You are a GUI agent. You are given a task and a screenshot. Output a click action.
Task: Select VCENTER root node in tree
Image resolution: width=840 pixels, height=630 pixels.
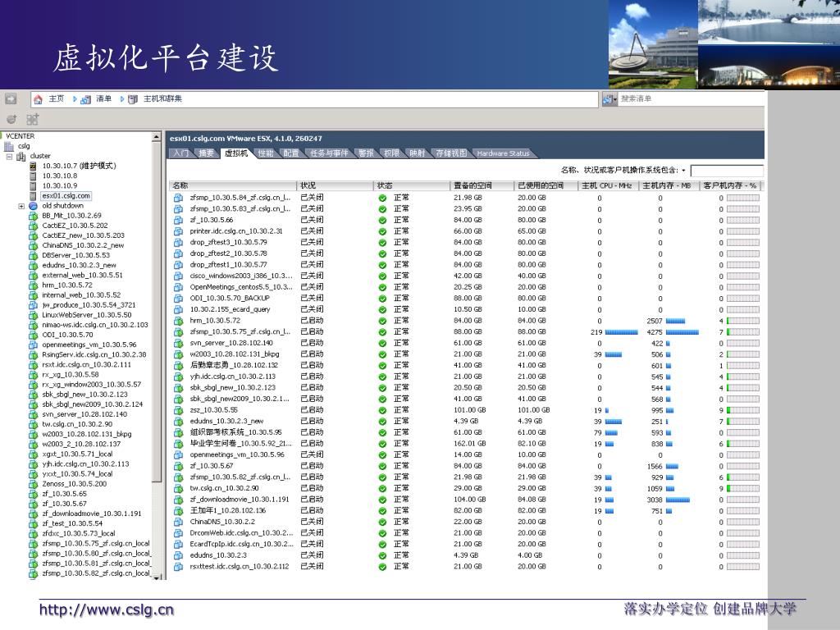20,136
